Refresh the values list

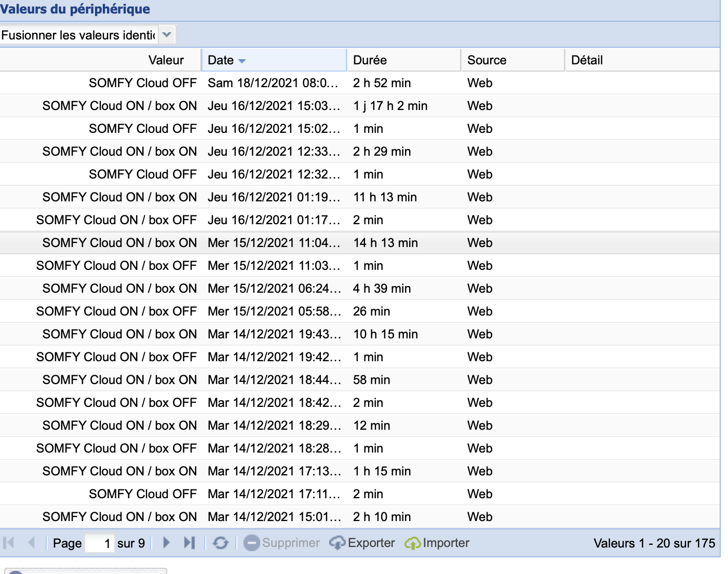(x=221, y=543)
